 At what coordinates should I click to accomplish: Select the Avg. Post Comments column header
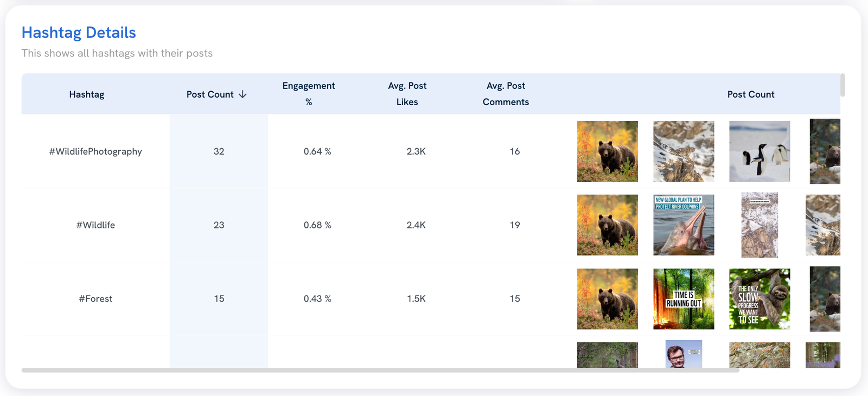pos(506,94)
